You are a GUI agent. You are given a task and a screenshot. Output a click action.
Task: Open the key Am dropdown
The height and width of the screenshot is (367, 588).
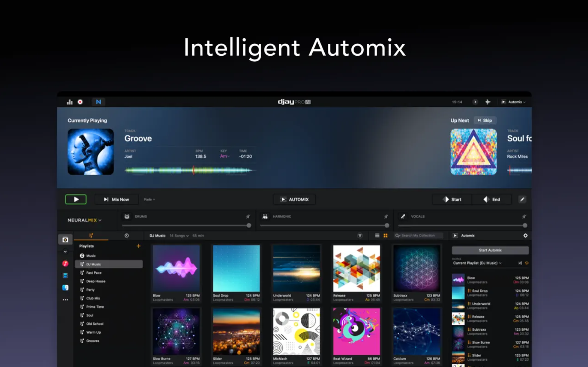click(225, 156)
